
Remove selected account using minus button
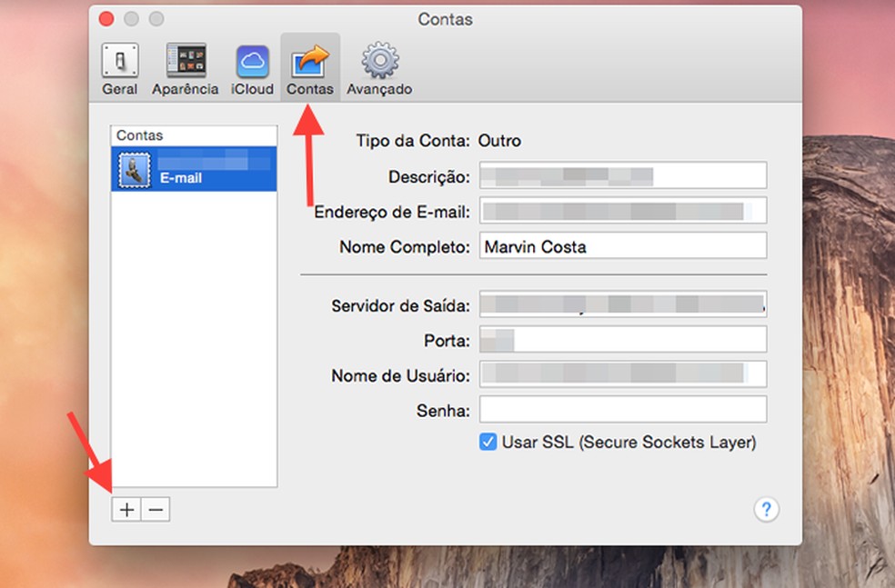click(156, 509)
